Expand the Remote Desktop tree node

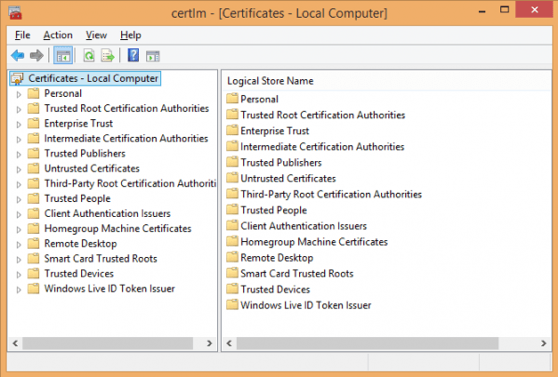19,244
